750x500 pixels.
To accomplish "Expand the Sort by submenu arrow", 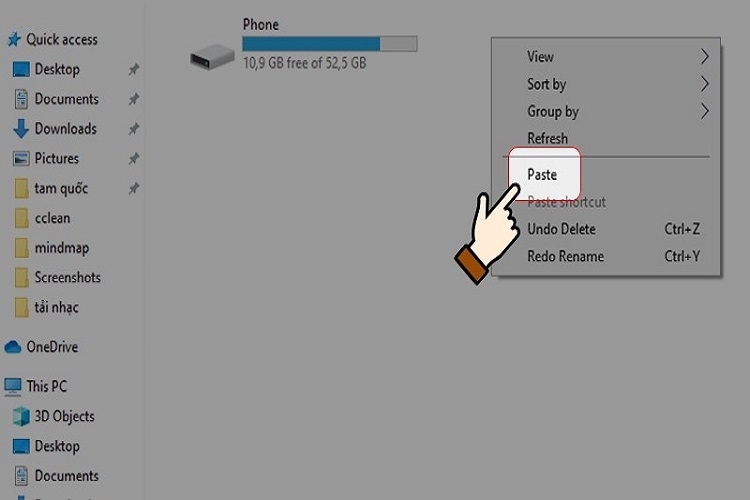I will pyautogui.click(x=704, y=84).
